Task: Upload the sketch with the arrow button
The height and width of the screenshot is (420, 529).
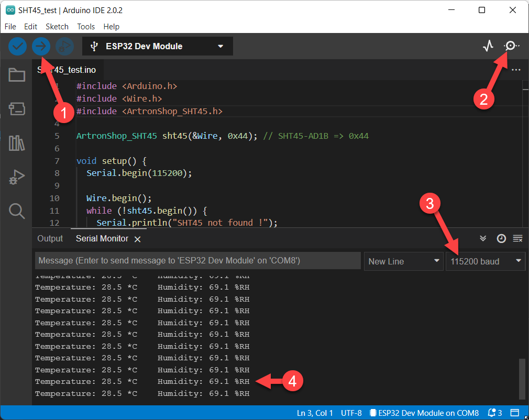Action: pos(41,46)
